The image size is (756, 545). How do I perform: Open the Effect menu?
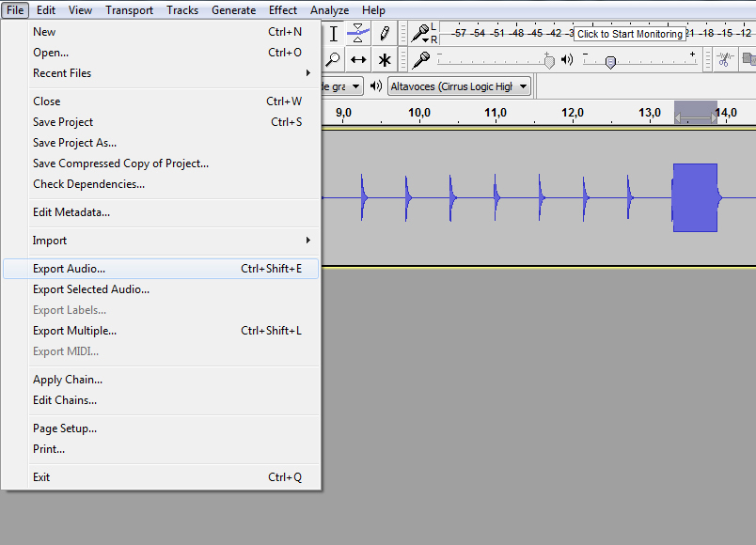click(x=283, y=10)
